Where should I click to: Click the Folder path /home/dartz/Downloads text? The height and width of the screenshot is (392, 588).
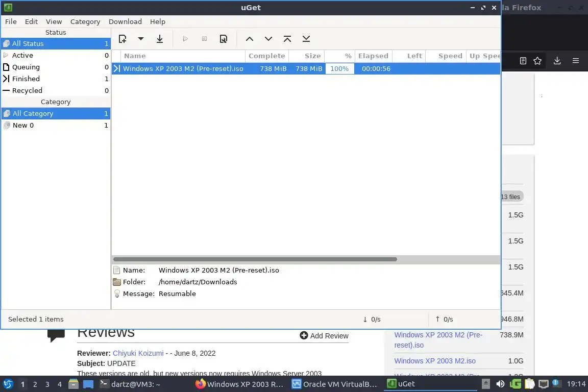pos(198,282)
